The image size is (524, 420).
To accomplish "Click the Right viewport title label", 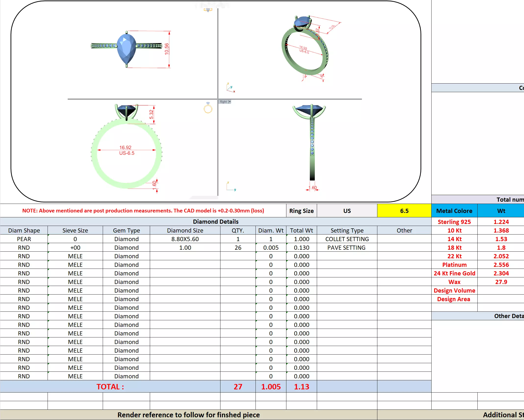I will (x=223, y=102).
